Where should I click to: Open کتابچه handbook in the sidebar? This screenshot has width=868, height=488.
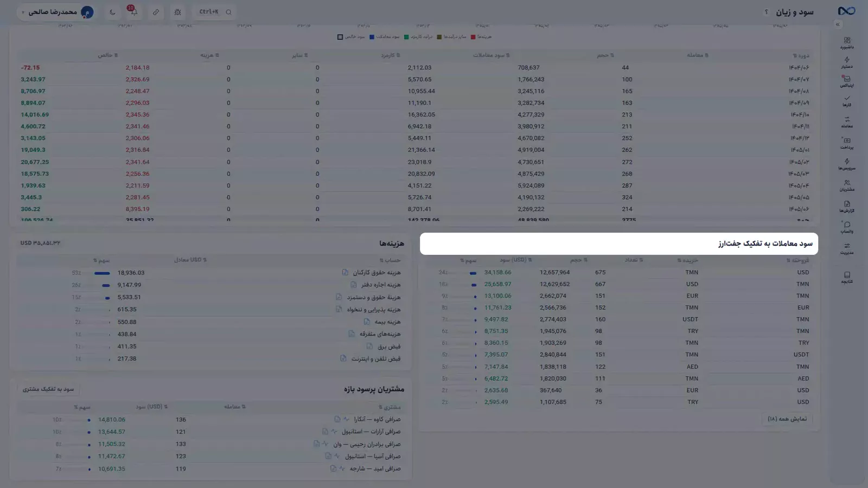pyautogui.click(x=847, y=278)
